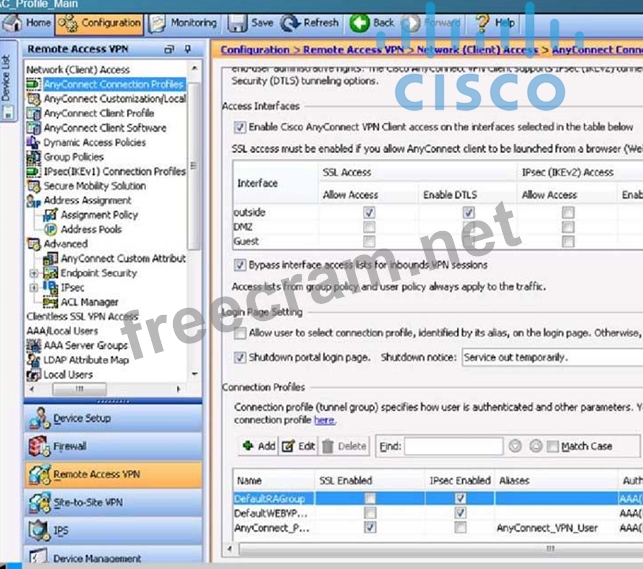Refresh the configuration using toolbar
The width and height of the screenshot is (643, 569).
click(310, 22)
